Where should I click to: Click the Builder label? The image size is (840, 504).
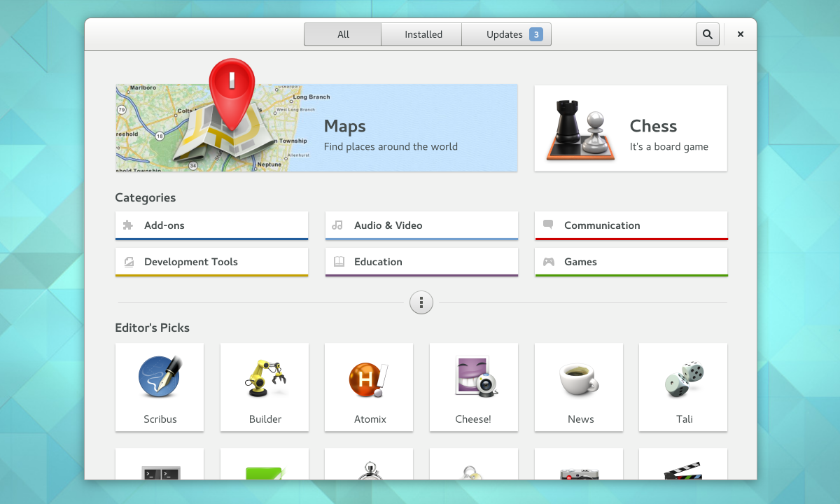(265, 419)
